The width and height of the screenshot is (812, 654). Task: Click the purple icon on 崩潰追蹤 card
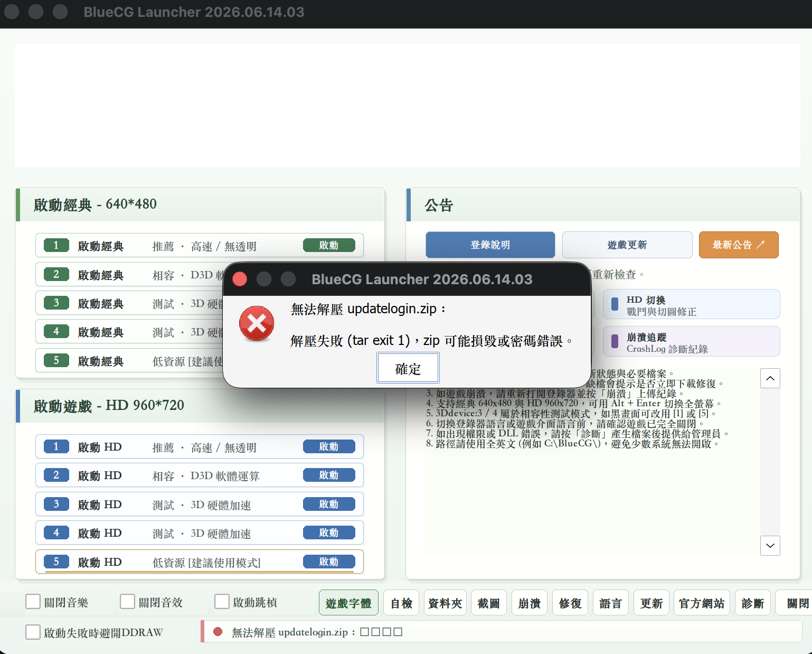[615, 341]
